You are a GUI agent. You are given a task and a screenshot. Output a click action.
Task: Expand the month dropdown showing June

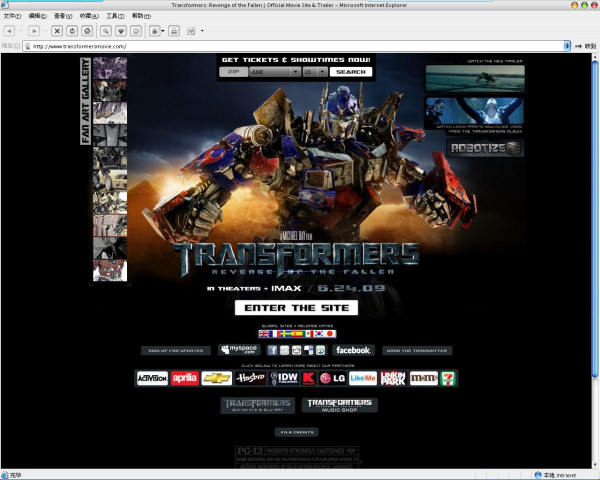coord(272,72)
